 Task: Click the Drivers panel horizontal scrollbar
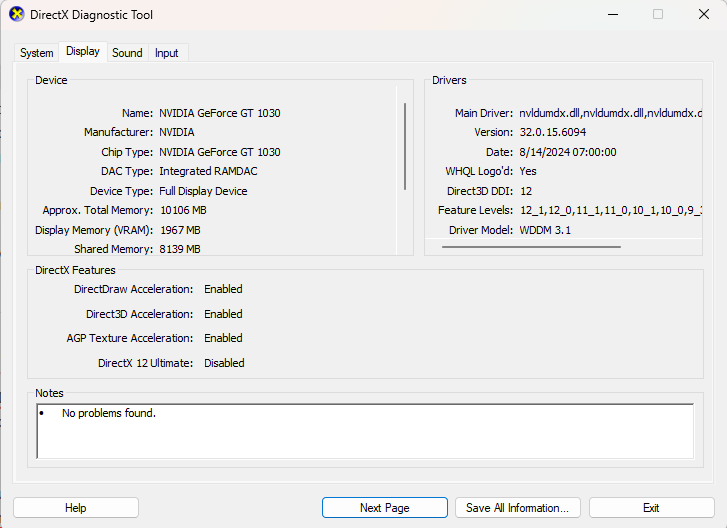(531, 247)
